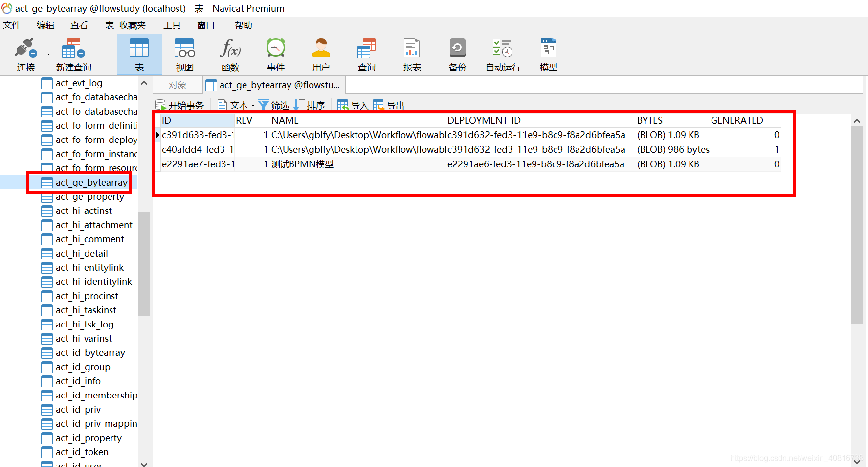Open the Report toolbar icon

[x=412, y=48]
